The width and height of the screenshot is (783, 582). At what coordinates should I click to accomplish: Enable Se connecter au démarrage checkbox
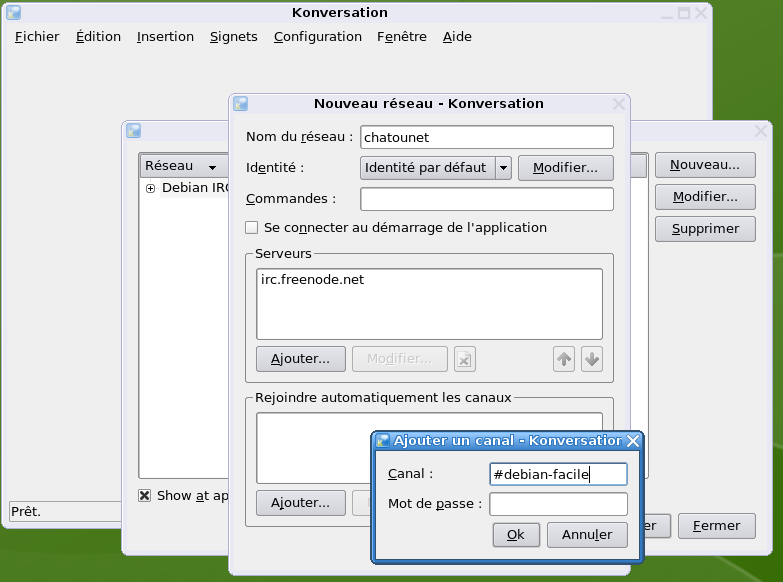(x=252, y=227)
